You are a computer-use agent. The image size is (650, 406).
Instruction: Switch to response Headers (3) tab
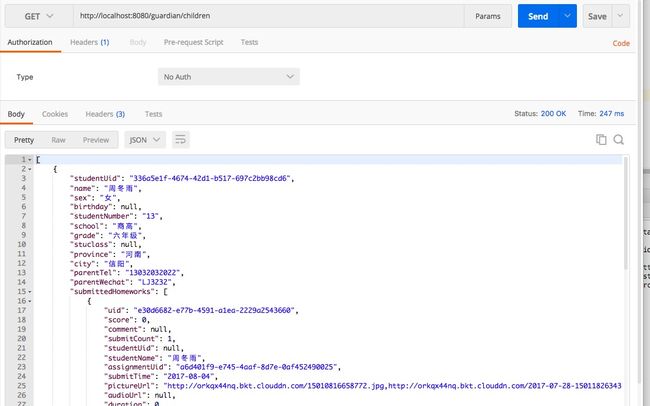[x=105, y=114]
